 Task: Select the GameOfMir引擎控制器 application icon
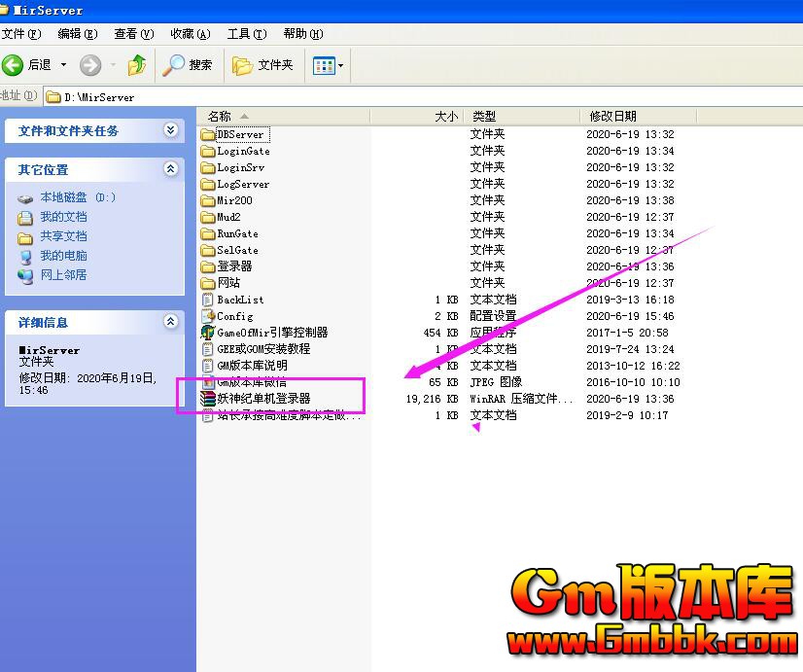[x=207, y=333]
